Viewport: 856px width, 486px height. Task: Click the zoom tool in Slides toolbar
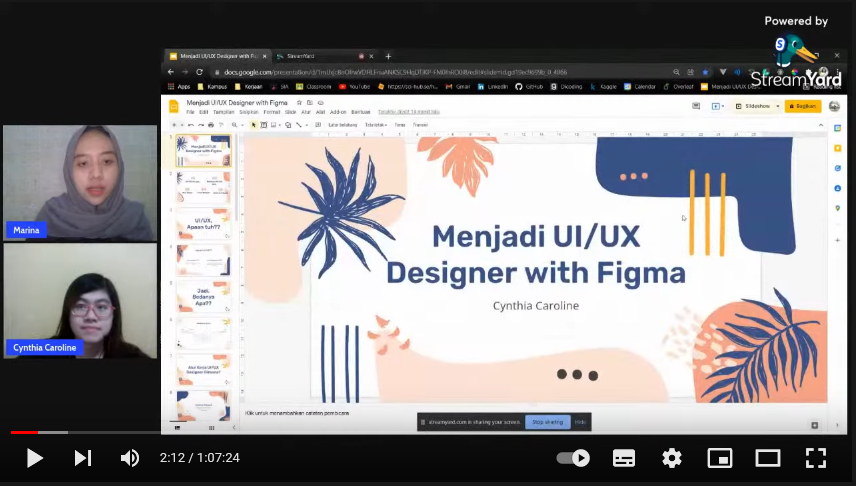coord(236,125)
